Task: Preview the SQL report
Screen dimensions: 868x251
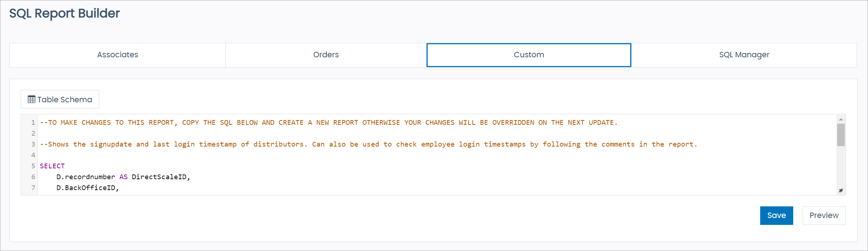Action: click(x=824, y=215)
